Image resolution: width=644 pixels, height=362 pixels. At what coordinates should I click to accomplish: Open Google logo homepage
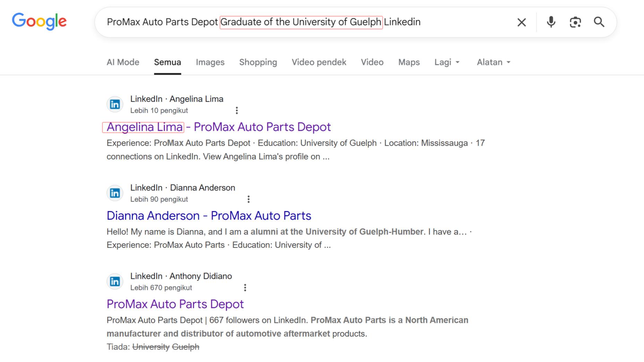pyautogui.click(x=39, y=21)
